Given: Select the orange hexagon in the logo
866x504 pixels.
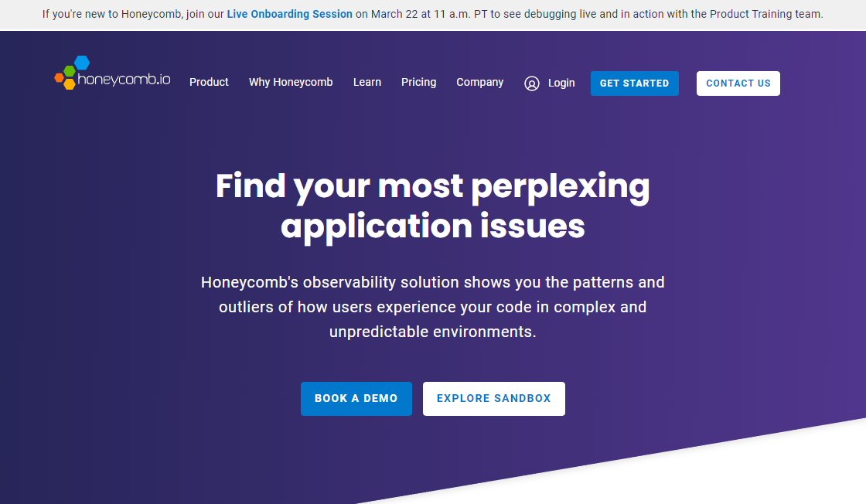Looking at the screenshot, I should pos(59,78).
